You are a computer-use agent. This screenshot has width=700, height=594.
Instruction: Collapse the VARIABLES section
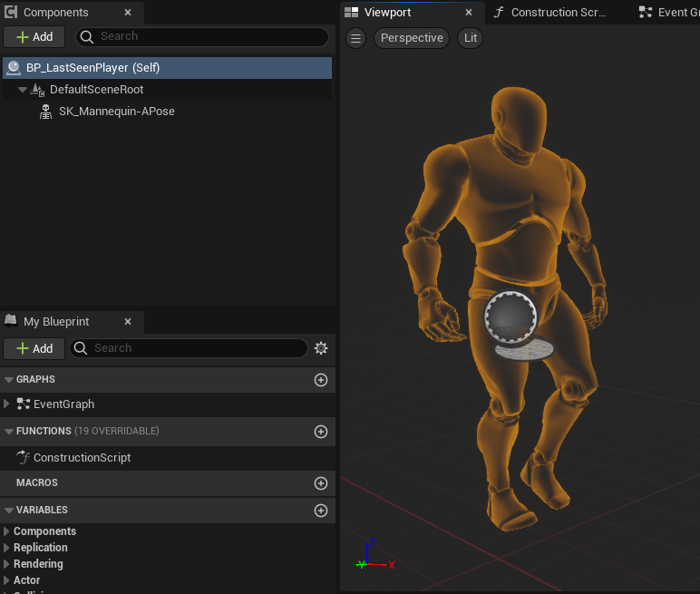(8, 511)
